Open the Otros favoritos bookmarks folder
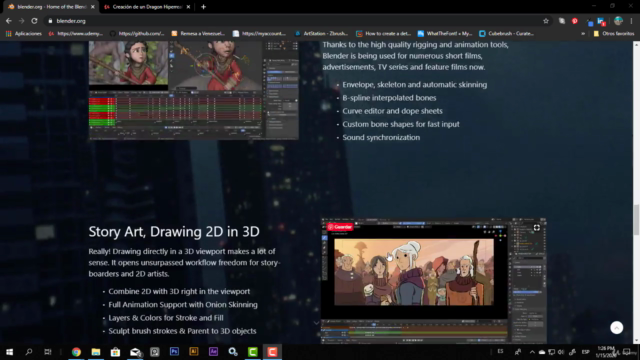 pos(614,33)
